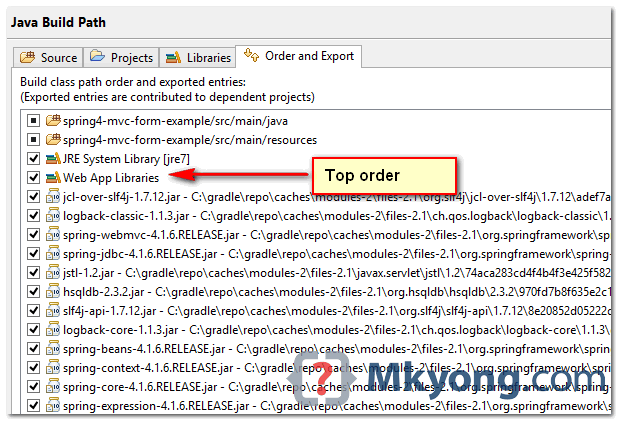Select Web App Libraries entry

(111, 178)
